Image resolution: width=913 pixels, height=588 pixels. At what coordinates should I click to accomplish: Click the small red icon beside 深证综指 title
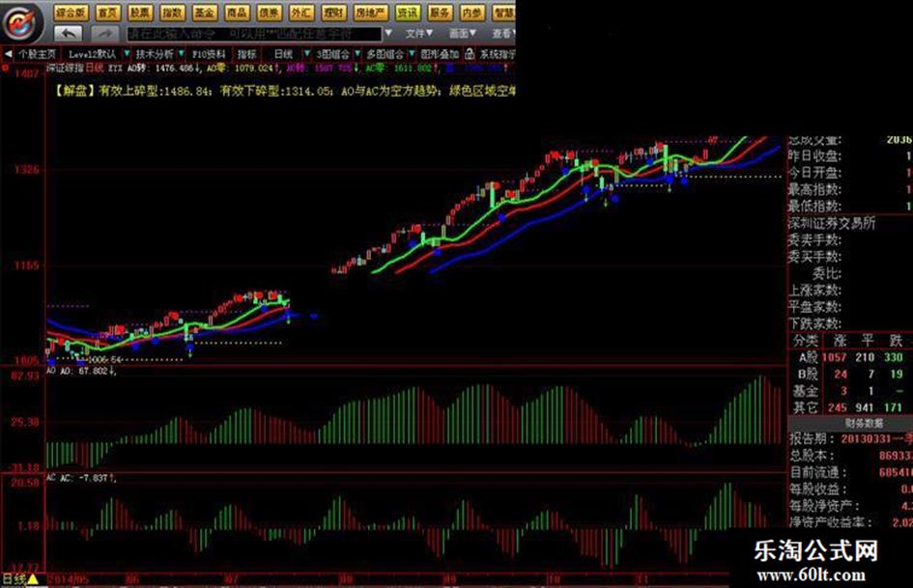(6, 69)
